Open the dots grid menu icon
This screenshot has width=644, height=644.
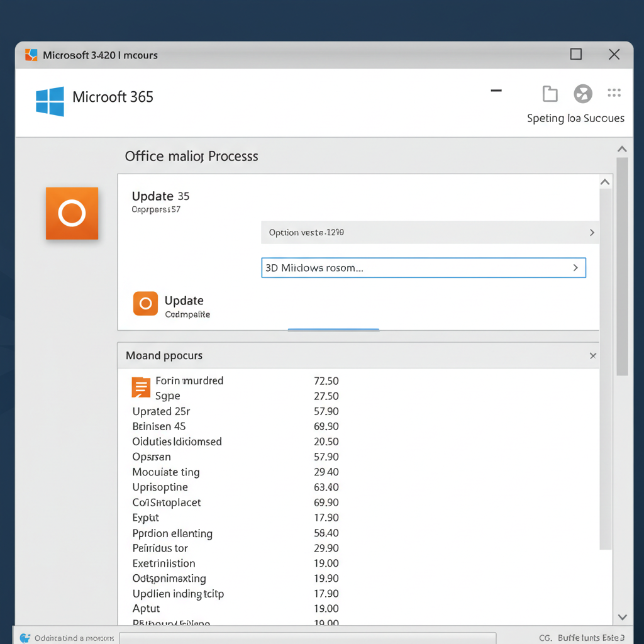coord(614,93)
